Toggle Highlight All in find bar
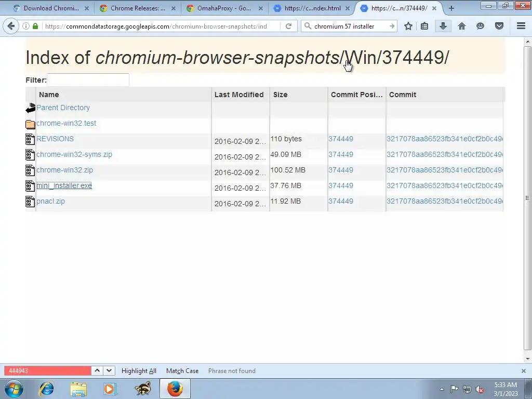The height and width of the screenshot is (399, 532). (139, 371)
